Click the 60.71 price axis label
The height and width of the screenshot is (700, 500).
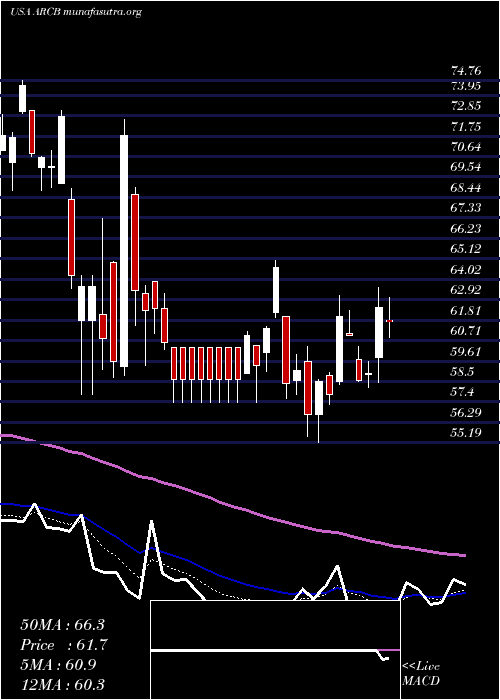pyautogui.click(x=466, y=331)
